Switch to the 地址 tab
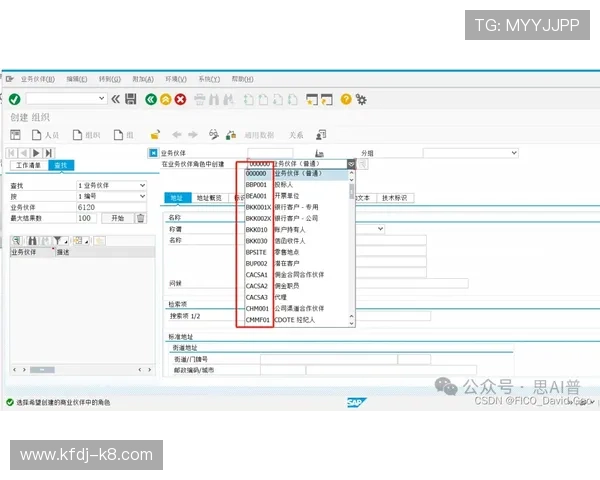The image size is (600, 480). point(176,198)
